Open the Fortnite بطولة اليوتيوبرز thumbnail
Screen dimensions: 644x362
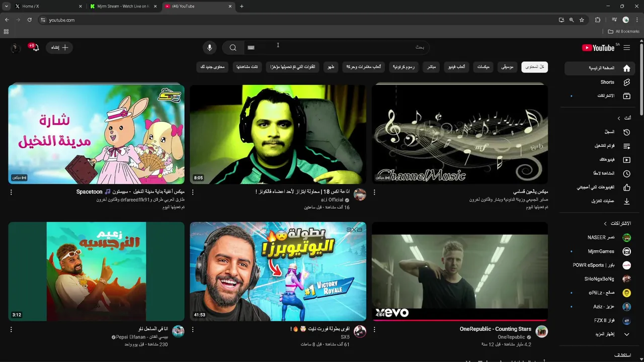pyautogui.click(x=278, y=271)
